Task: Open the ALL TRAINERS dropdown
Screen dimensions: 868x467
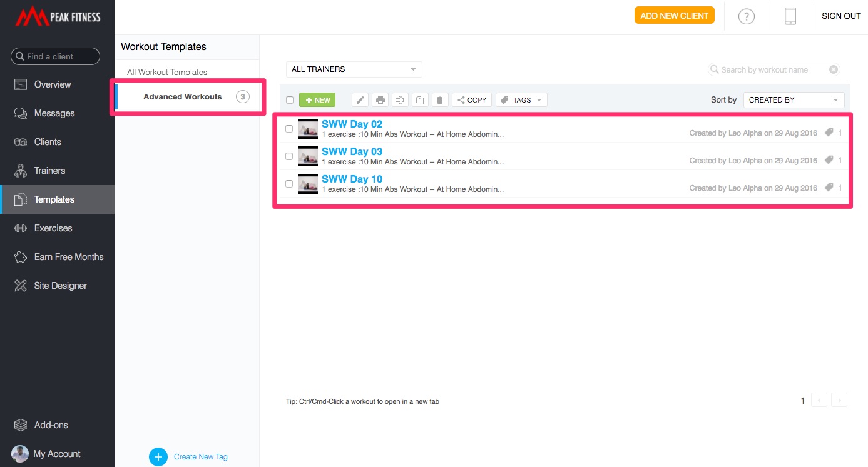Action: tap(354, 69)
